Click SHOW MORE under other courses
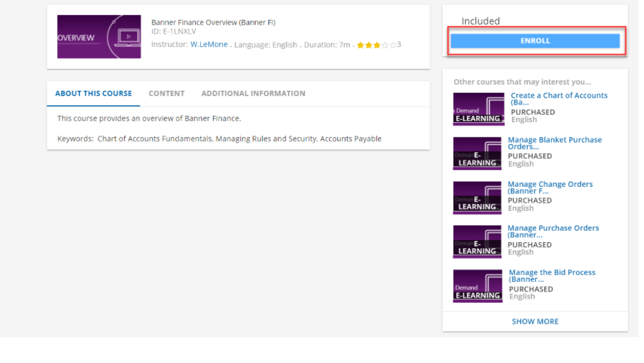The height and width of the screenshot is (363, 644). (x=535, y=321)
